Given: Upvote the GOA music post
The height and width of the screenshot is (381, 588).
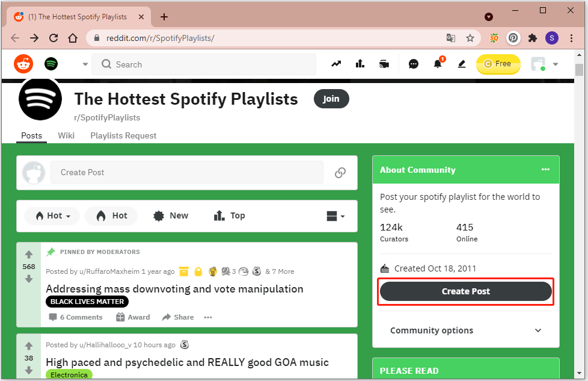Looking at the screenshot, I should pos(29,345).
